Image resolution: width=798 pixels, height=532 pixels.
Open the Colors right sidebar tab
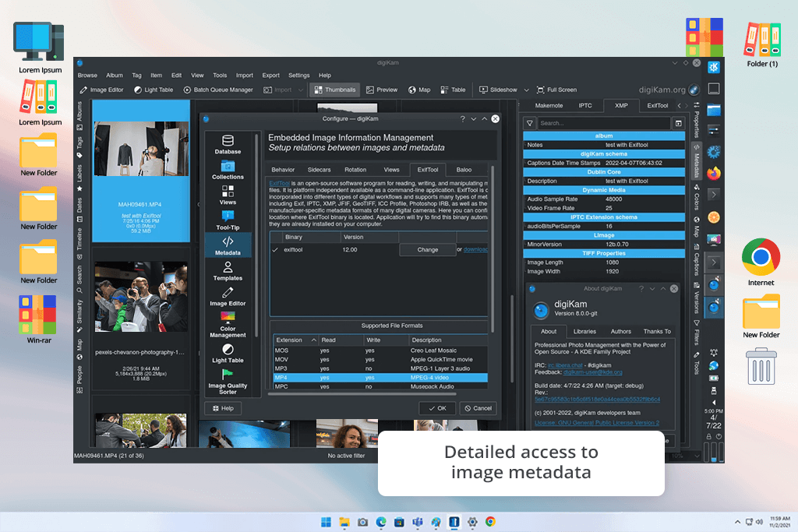[x=696, y=197]
